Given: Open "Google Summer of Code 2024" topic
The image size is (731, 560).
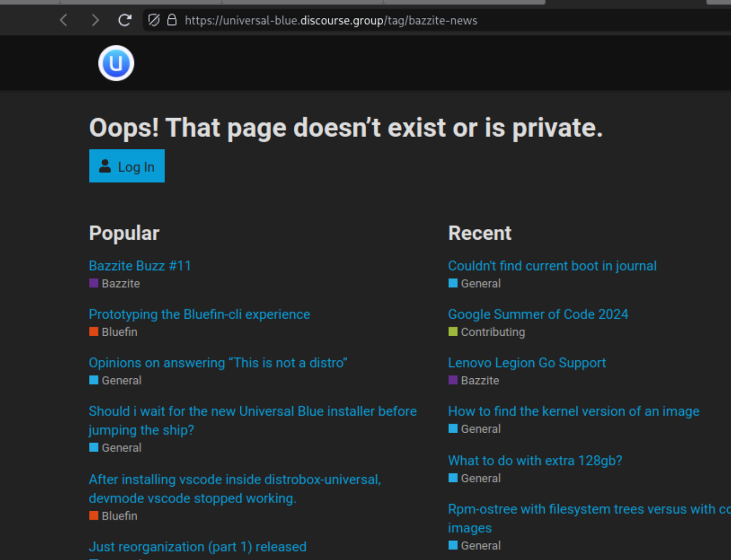Looking at the screenshot, I should click(538, 314).
